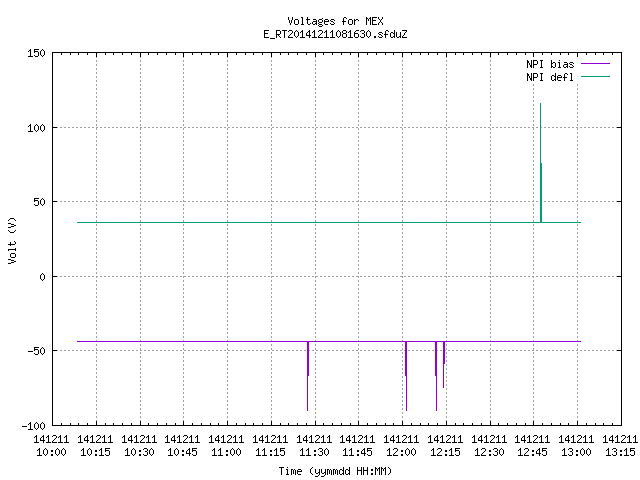640x480 pixels.
Task: Click the x-axis tick label 141211 13:00
Action: coord(576,446)
